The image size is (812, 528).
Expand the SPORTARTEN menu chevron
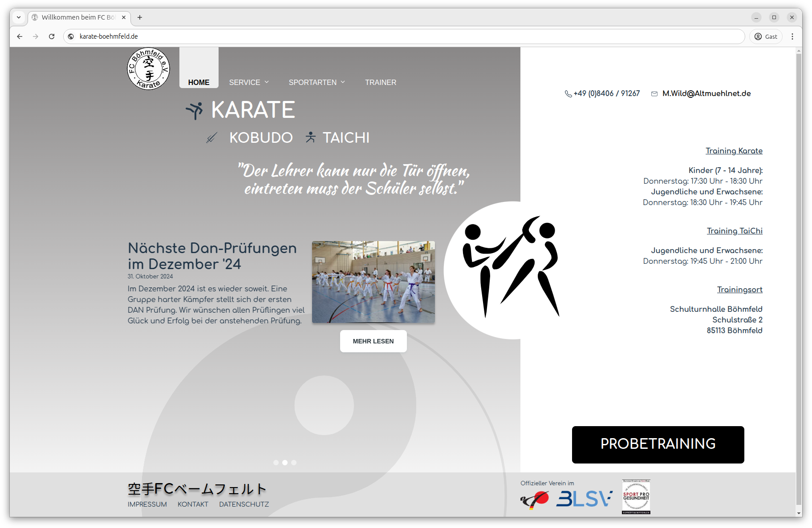(343, 82)
